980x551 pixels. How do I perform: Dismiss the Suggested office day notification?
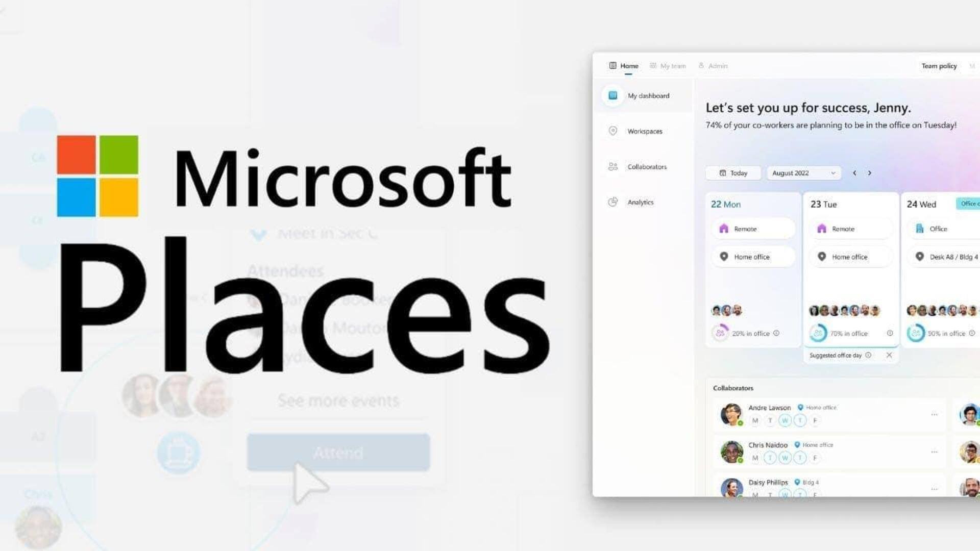click(x=890, y=355)
